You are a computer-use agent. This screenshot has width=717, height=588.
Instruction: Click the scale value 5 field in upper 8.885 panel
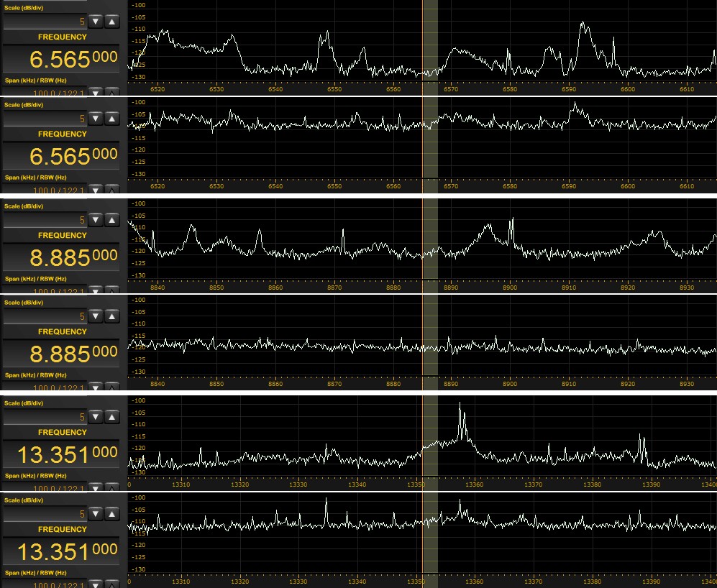[x=45, y=220]
